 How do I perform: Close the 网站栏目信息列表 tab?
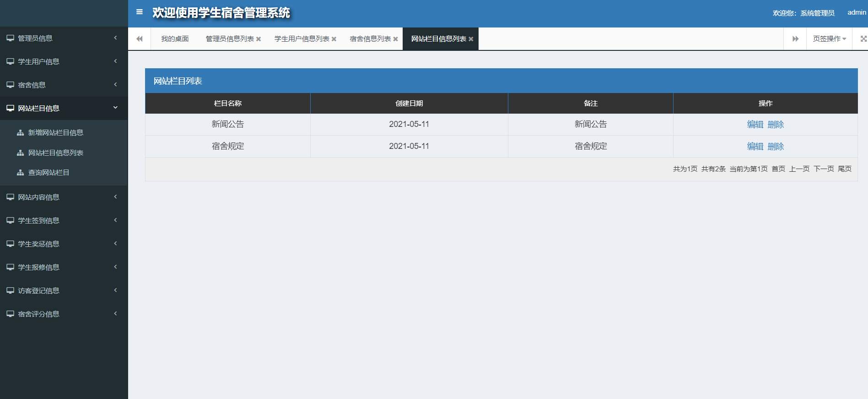(x=471, y=39)
